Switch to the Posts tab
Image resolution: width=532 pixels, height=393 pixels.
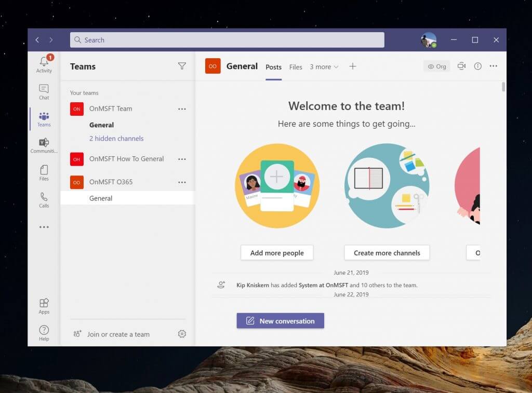coord(273,67)
